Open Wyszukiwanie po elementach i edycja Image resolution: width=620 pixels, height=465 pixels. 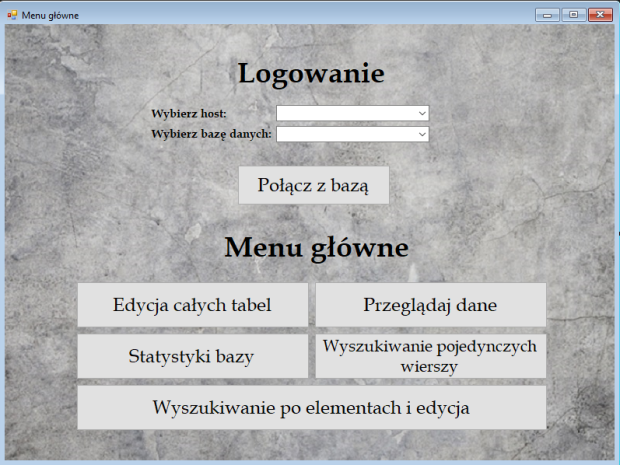(312, 408)
